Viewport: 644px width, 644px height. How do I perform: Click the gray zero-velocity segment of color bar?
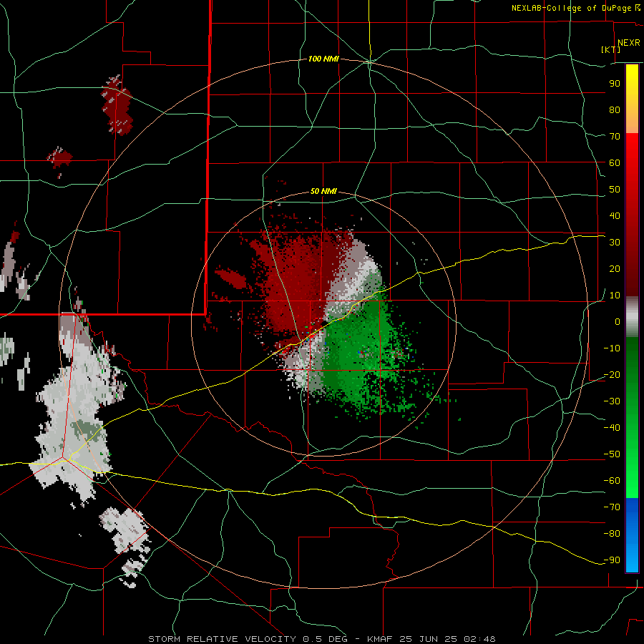(632, 317)
